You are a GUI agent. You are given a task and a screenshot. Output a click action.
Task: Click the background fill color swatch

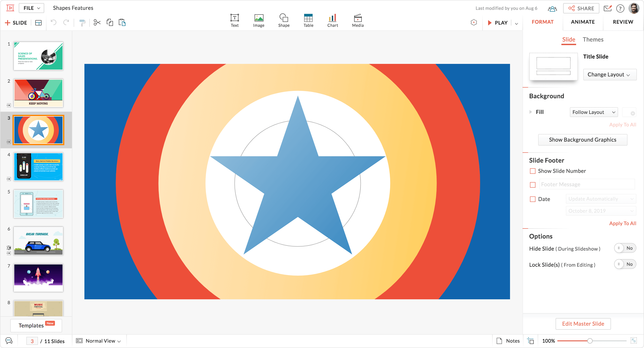[x=629, y=112]
